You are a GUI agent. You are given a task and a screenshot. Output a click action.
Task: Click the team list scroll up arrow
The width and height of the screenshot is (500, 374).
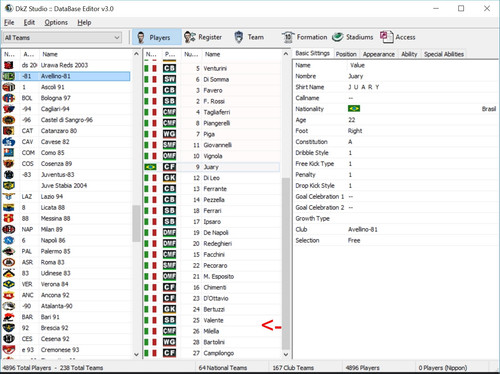click(136, 54)
